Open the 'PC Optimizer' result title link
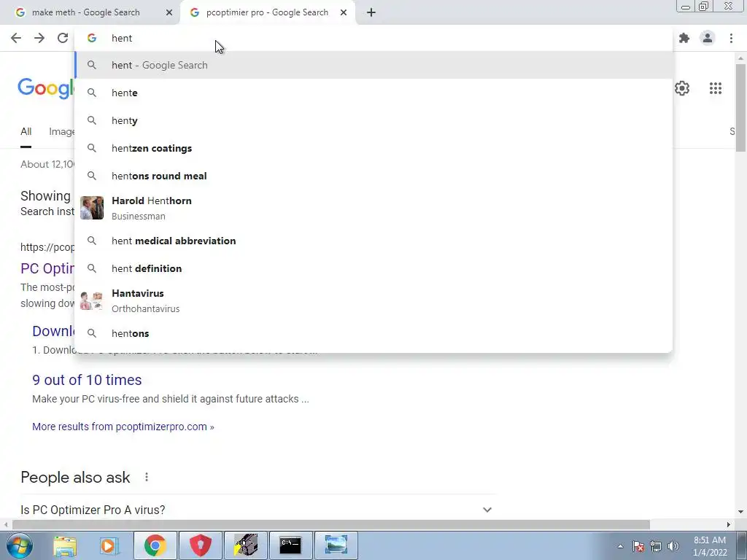Image resolution: width=747 pixels, height=560 pixels. coord(47,268)
